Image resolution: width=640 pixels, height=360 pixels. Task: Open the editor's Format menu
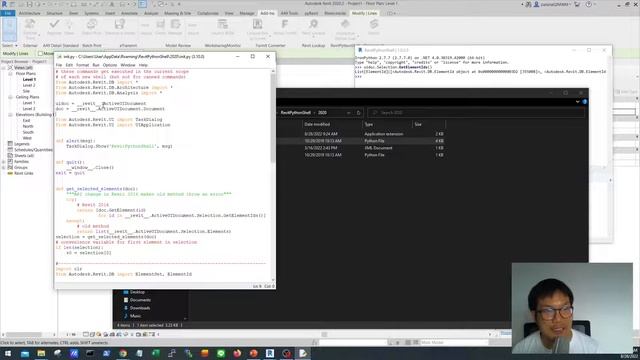pyautogui.click(x=82, y=65)
